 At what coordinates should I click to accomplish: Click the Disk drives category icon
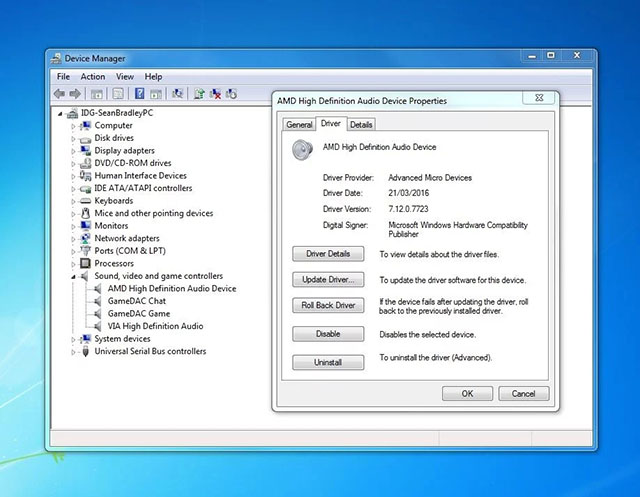85,138
